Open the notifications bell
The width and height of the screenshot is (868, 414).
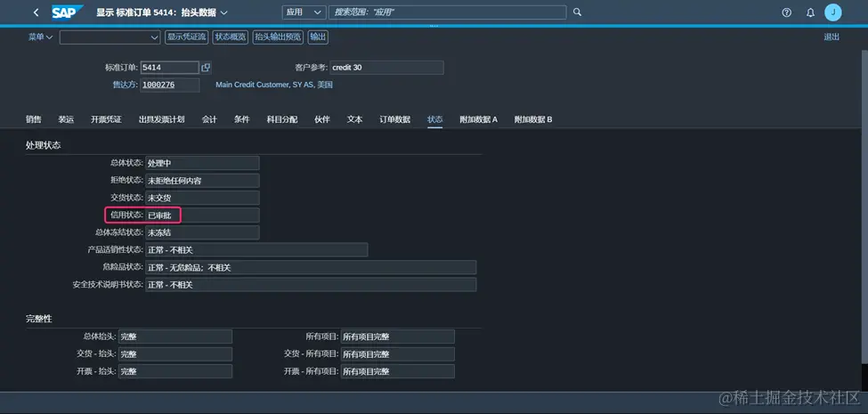pos(810,12)
